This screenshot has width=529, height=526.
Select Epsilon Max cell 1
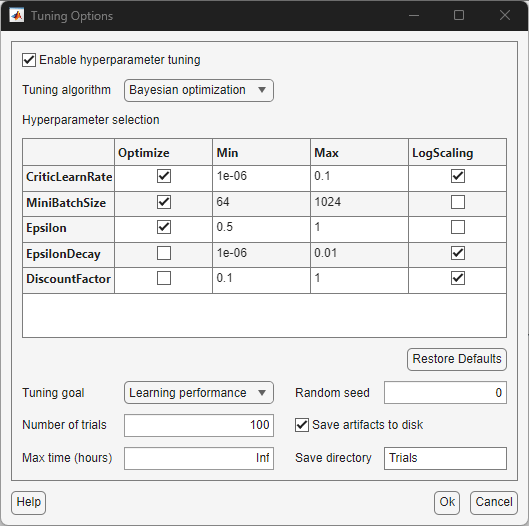[x=359, y=229]
